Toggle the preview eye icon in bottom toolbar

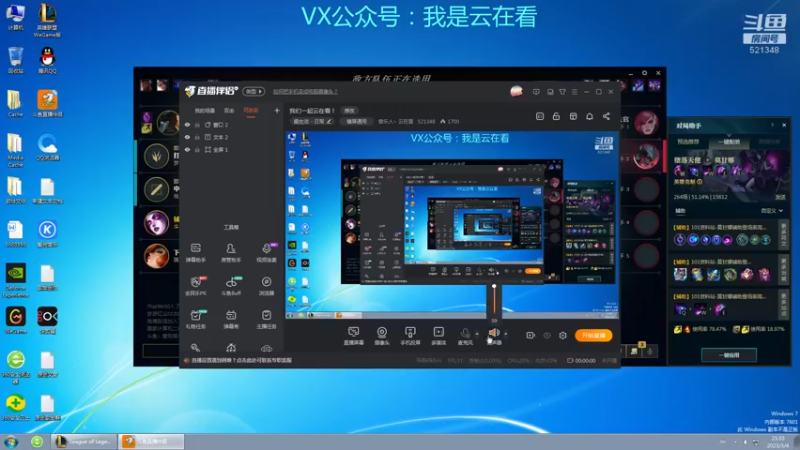pyautogui.click(x=547, y=335)
